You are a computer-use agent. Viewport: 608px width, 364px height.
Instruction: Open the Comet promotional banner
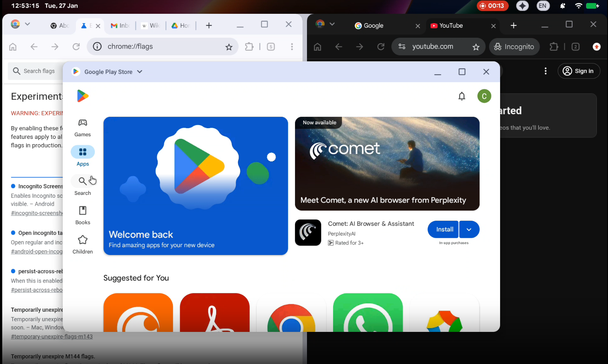coord(387,164)
